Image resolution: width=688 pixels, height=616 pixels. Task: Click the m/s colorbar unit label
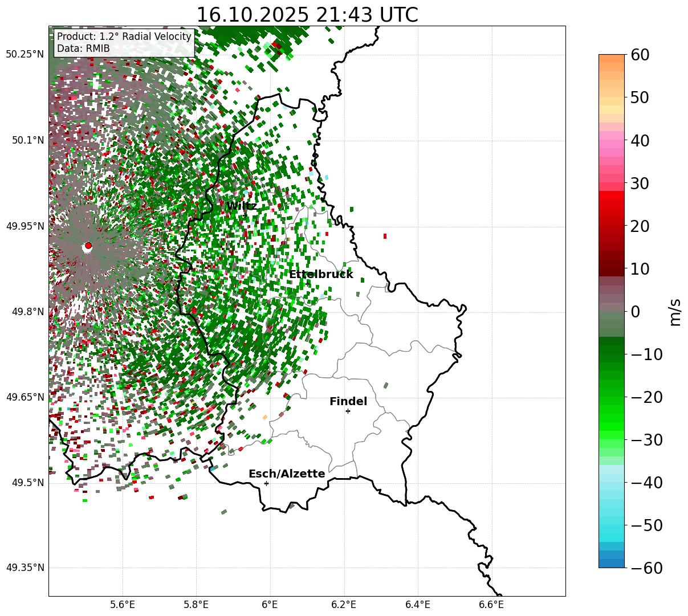coord(675,311)
